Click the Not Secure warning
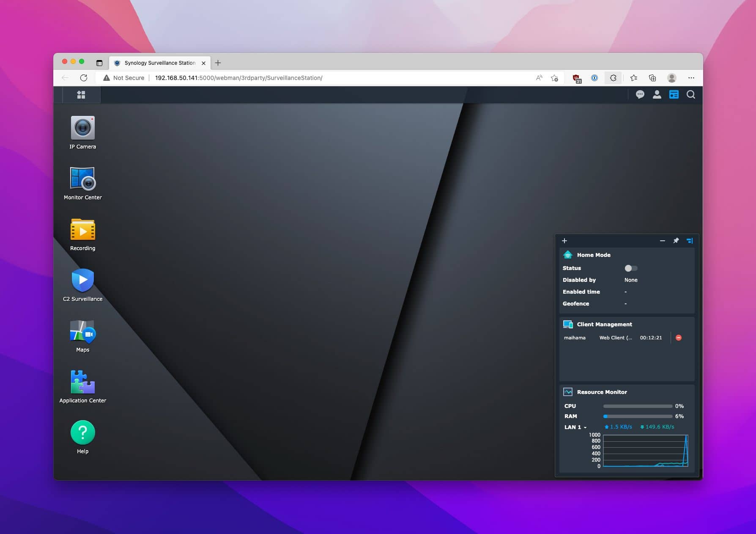The height and width of the screenshot is (534, 756). [x=123, y=78]
